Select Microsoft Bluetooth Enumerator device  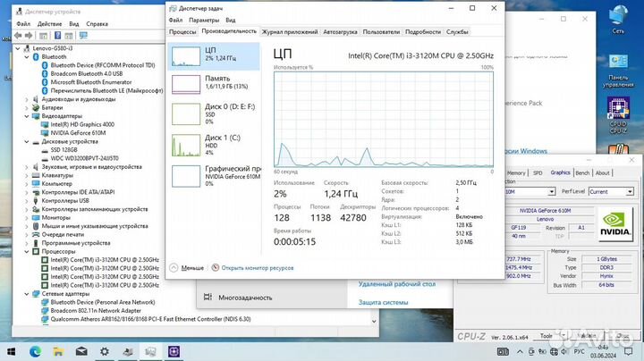[90, 82]
